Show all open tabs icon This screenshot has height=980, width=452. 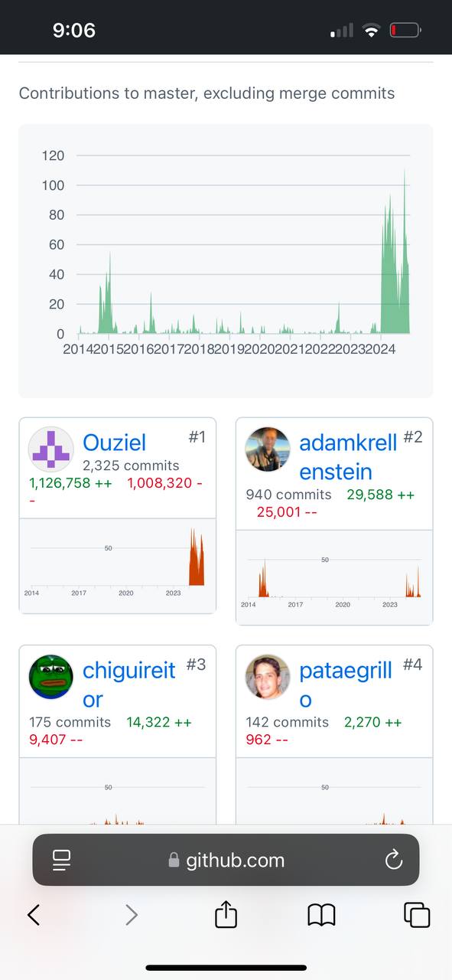click(x=417, y=914)
